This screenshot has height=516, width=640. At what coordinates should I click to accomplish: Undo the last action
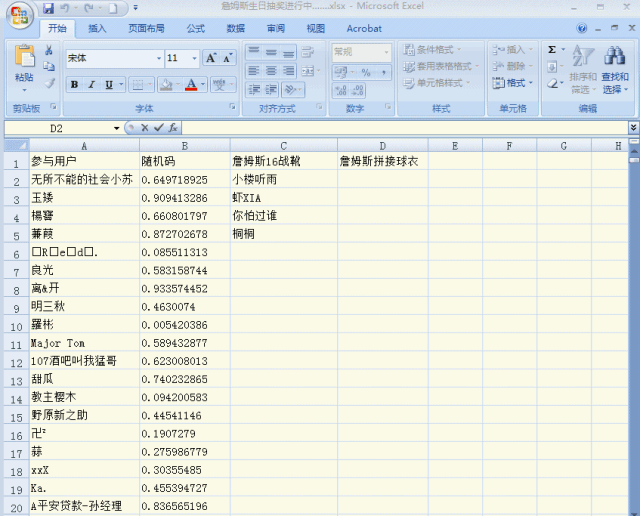65,8
